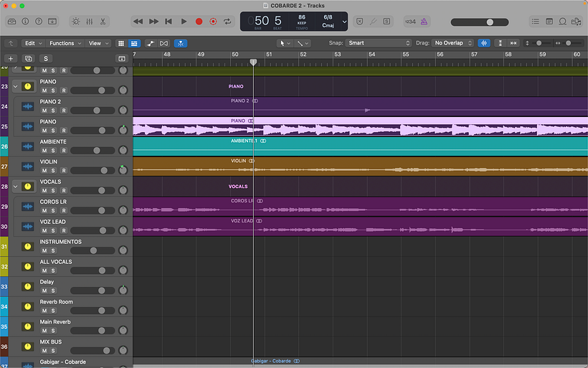Add a new track with plus button

pyautogui.click(x=11, y=59)
